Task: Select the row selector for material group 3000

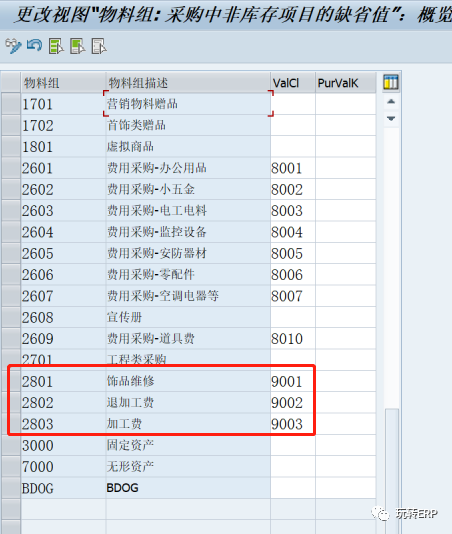Action: [11, 445]
